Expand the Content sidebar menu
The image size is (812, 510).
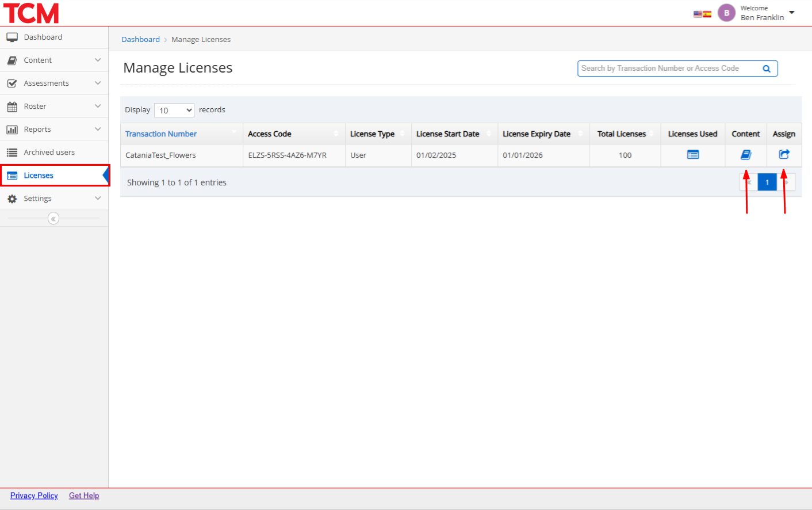(x=54, y=60)
